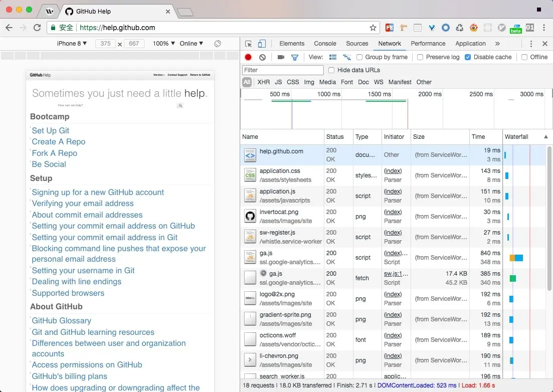This screenshot has height=392, width=553.
Task: Click the Weibo eye extension icon
Action: click(474, 28)
